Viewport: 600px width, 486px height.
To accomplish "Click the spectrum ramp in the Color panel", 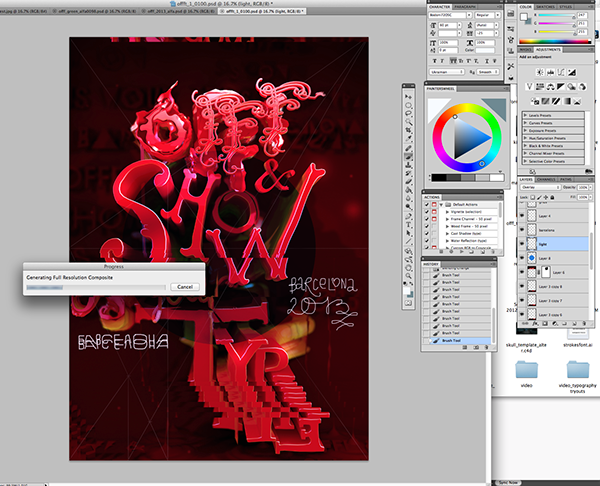I will (x=555, y=41).
